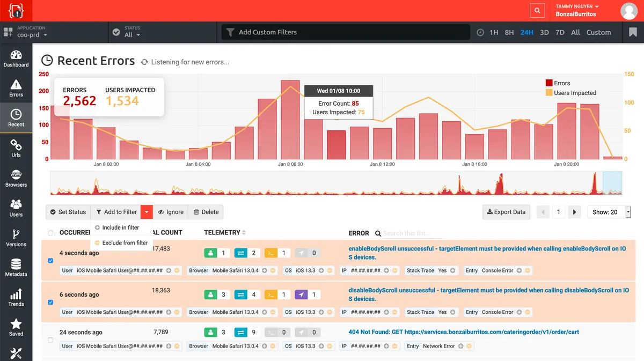Click the highlighted range on the overview timeline
This screenshot has width=644, height=361.
click(x=612, y=183)
